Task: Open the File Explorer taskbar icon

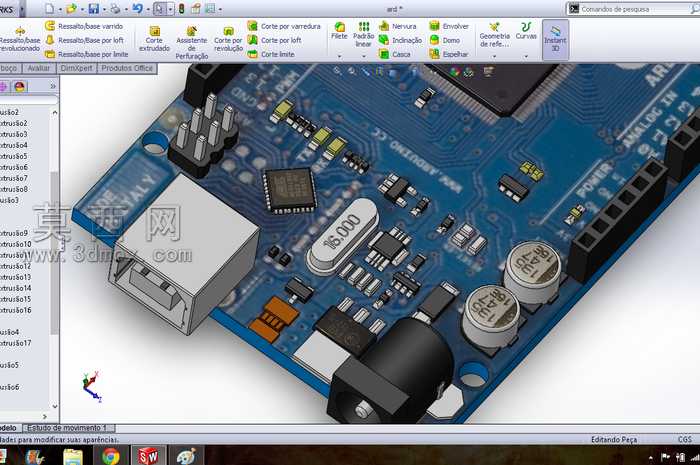Action: [73, 457]
